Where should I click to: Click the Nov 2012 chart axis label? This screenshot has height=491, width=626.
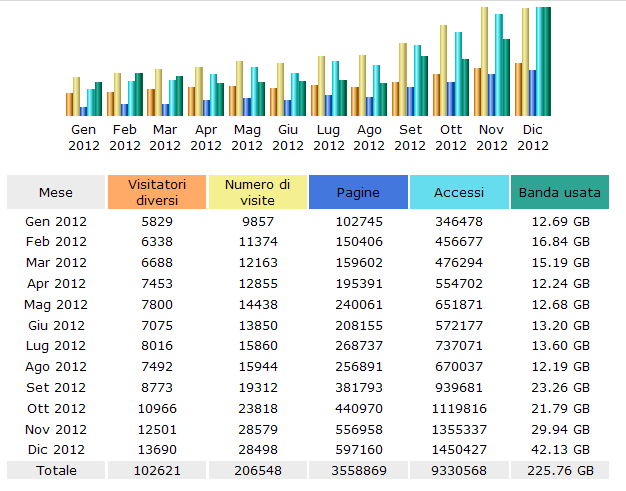tap(491, 138)
